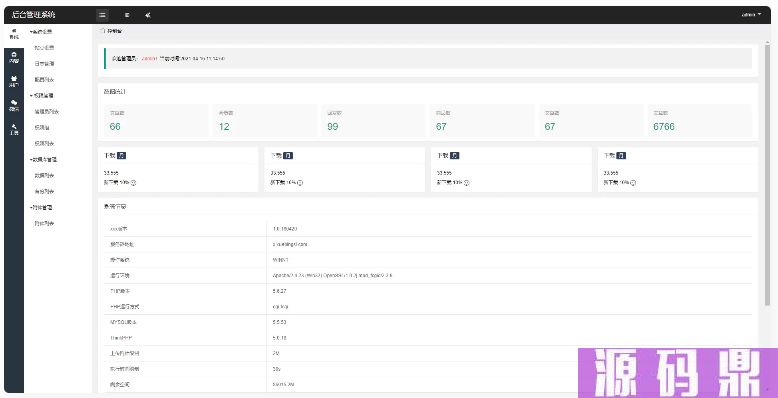
Task: Click the third top bar icon beside hamburger
Action: [147, 15]
